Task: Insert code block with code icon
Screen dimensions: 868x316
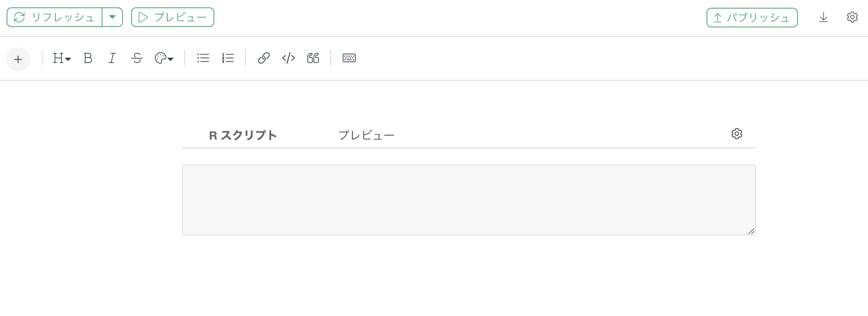Action: coord(289,58)
